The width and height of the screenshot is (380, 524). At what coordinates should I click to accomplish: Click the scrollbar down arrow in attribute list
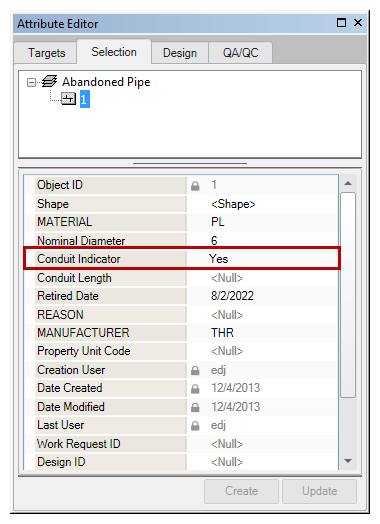click(348, 461)
